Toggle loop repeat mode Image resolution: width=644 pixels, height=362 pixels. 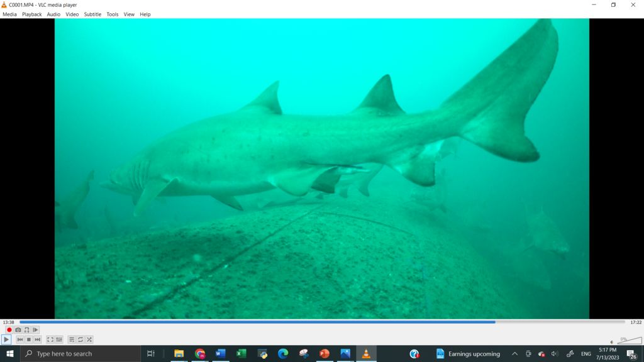(x=80, y=339)
